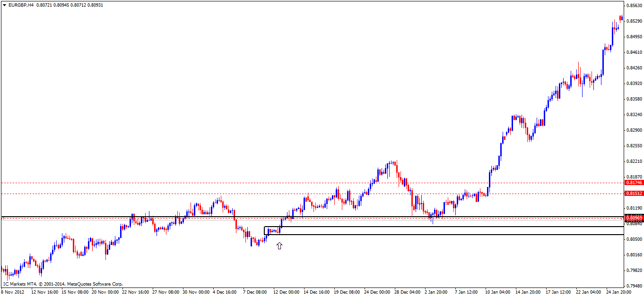The image size is (644, 296).
Task: Click the 0.81190 price axis label
Action: [634, 208]
